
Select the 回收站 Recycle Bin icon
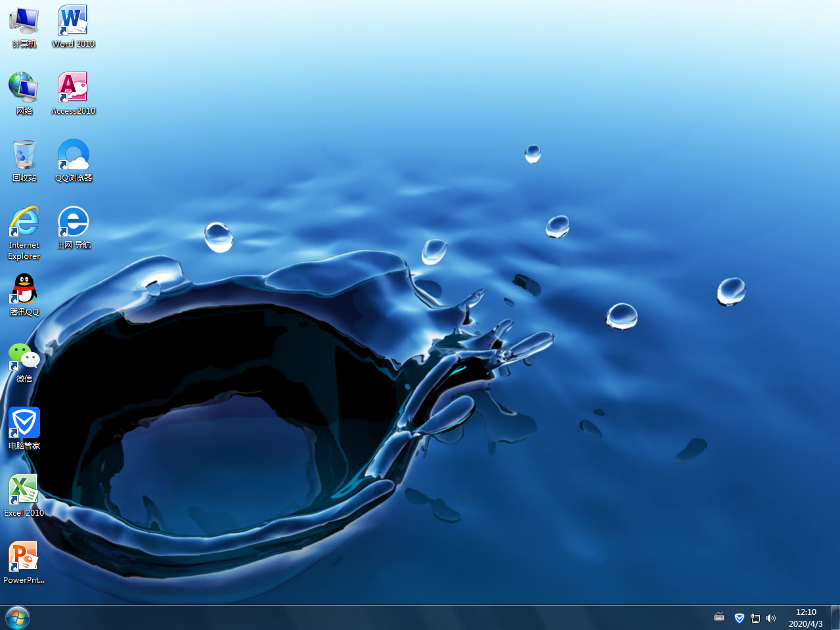24,155
